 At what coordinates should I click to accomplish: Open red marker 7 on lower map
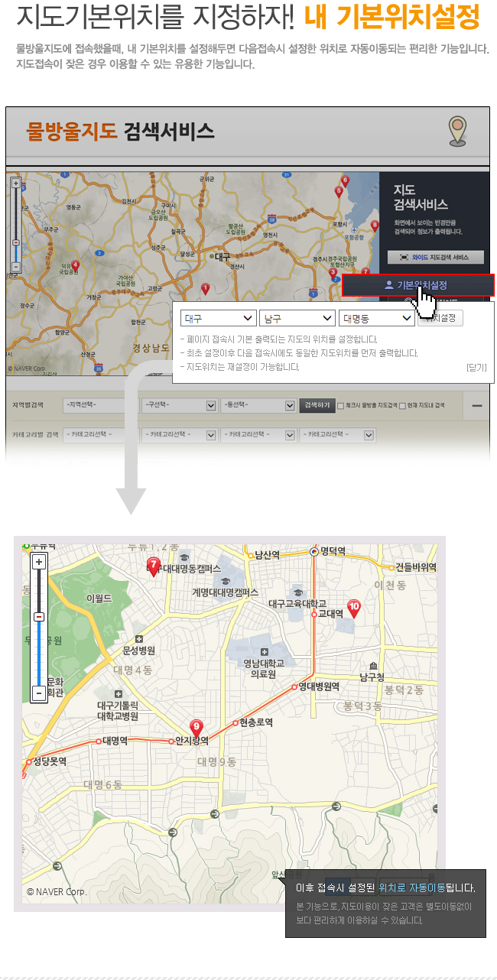click(x=154, y=566)
